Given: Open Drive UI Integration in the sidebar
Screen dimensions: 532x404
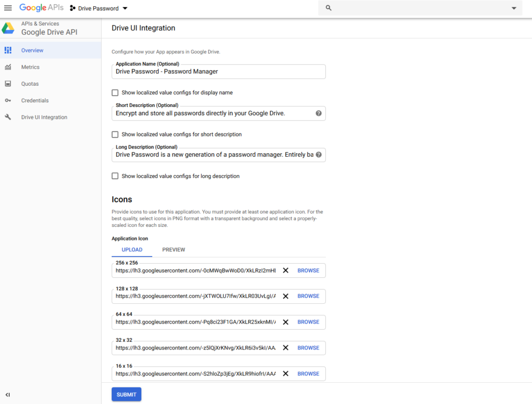Looking at the screenshot, I should (50, 117).
